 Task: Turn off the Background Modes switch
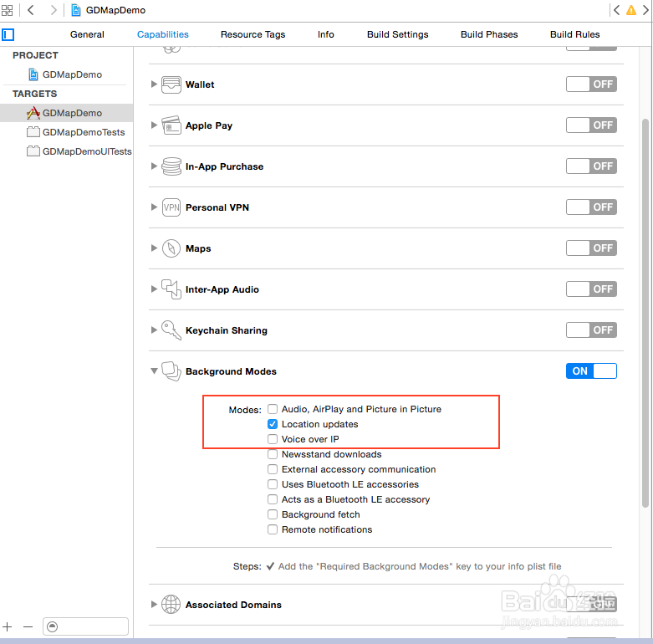pos(591,371)
